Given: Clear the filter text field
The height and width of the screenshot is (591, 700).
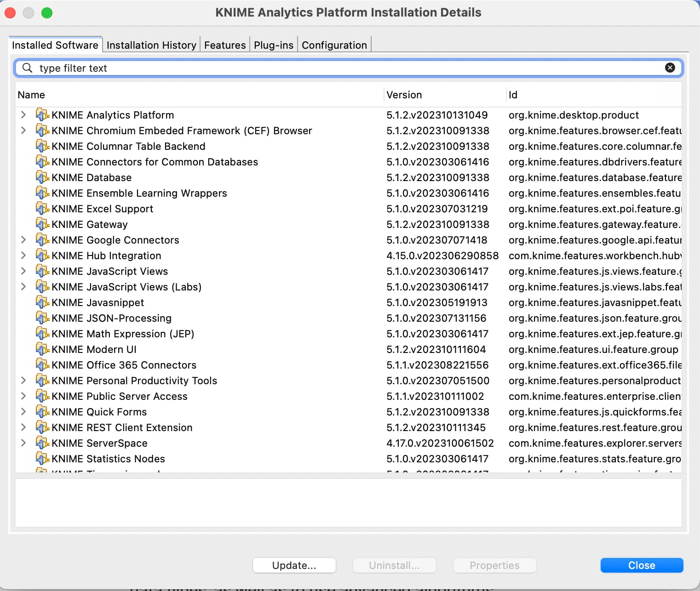Looking at the screenshot, I should pyautogui.click(x=670, y=68).
